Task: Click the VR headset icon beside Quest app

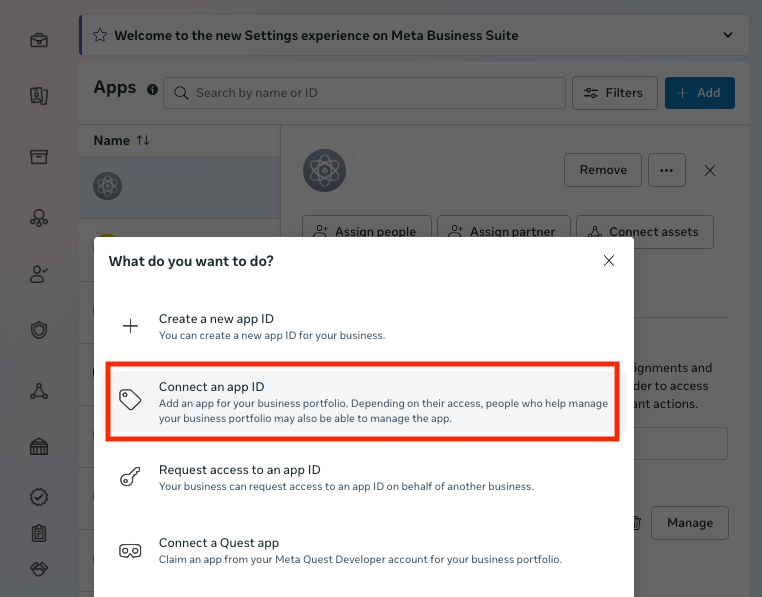Action: (130, 551)
